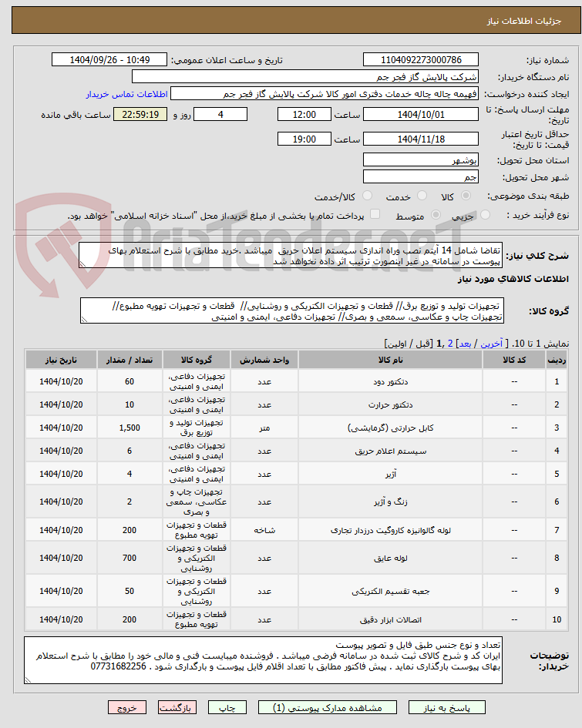Image resolution: width=582 pixels, height=728 pixels.
Task: Click the کد کالا column header
Action: [x=514, y=360]
